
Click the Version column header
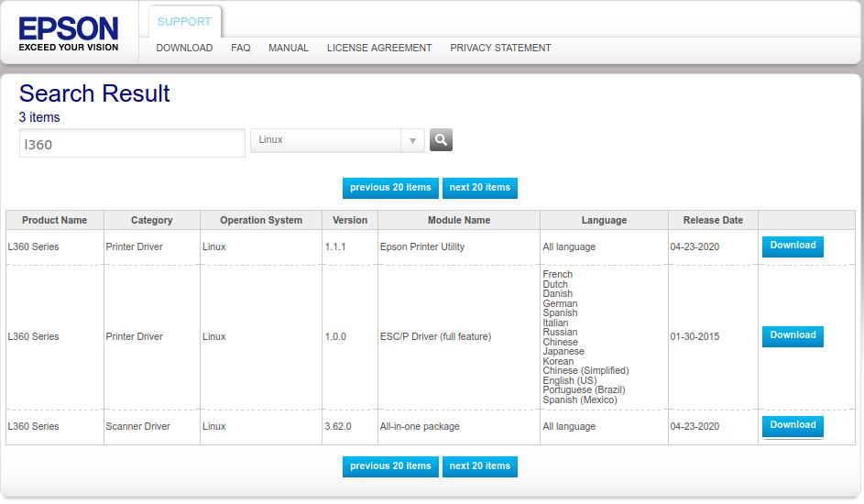coord(350,220)
